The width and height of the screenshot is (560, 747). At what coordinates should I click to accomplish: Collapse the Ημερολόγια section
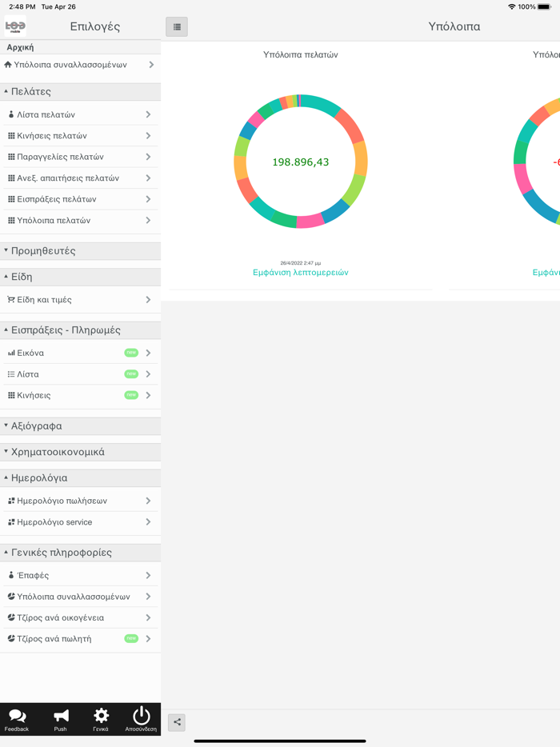[80, 477]
